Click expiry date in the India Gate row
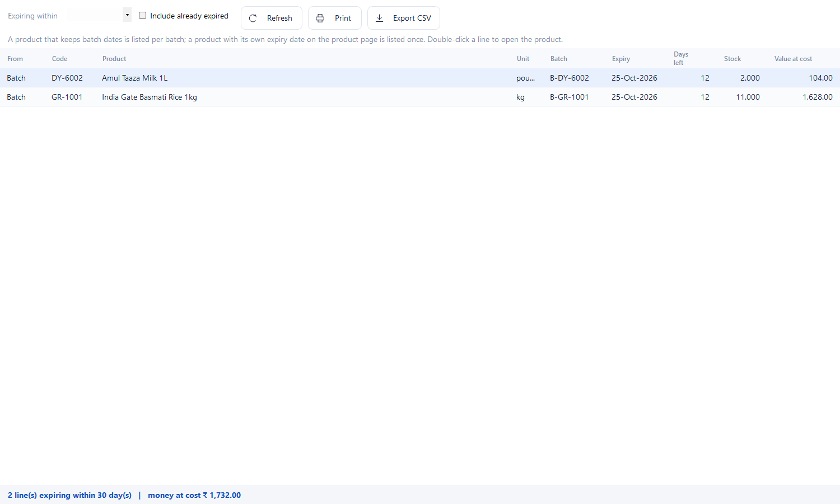Screen dimensions: 840x504 tap(634, 97)
